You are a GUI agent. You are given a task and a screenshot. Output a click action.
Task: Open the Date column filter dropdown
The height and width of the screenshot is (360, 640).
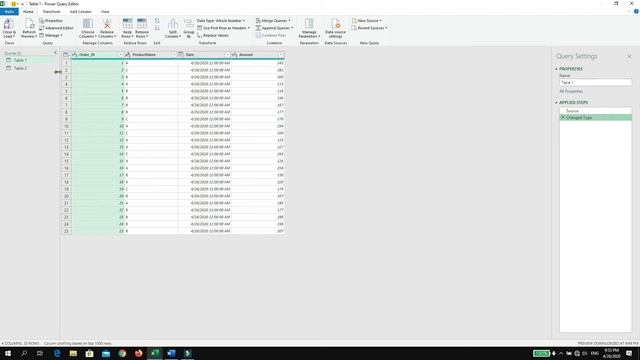point(228,54)
